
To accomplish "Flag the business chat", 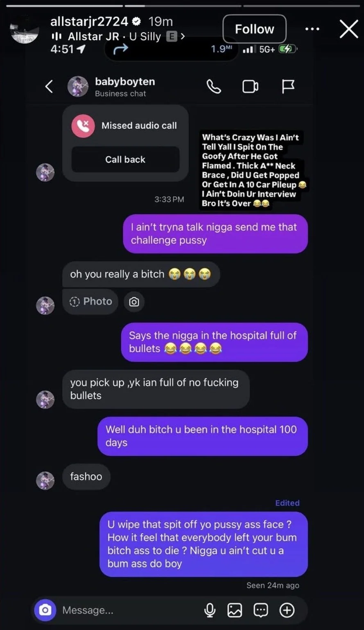I will click(x=288, y=86).
